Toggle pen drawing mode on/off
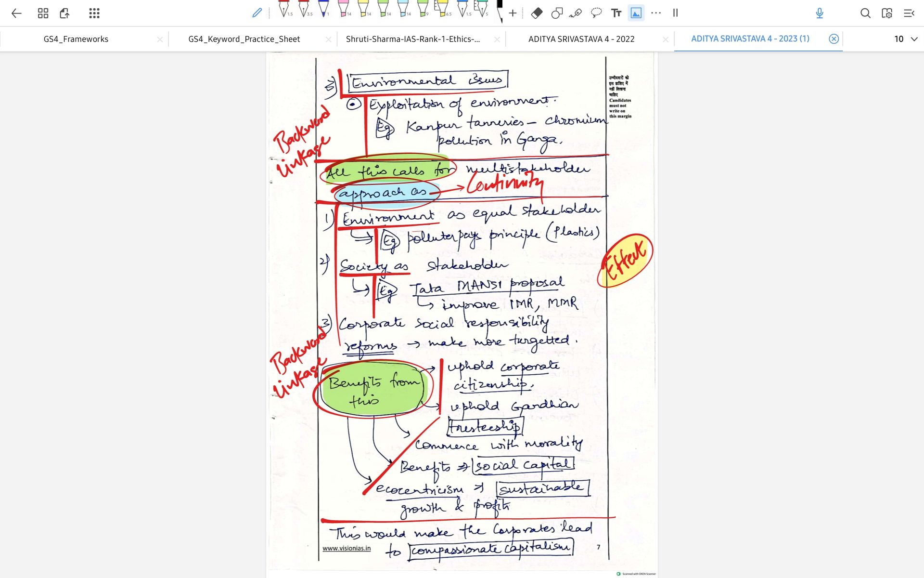This screenshot has width=924, height=578. 257,13
